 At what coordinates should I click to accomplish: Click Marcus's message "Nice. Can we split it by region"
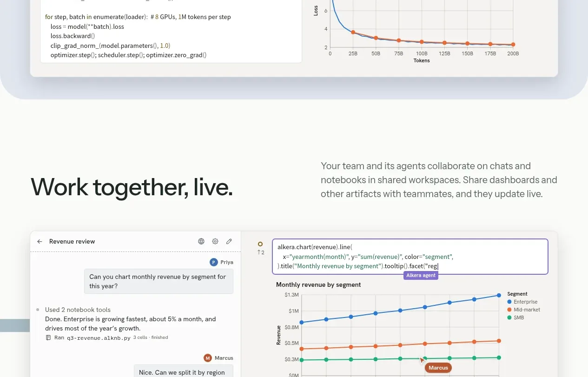click(x=184, y=372)
